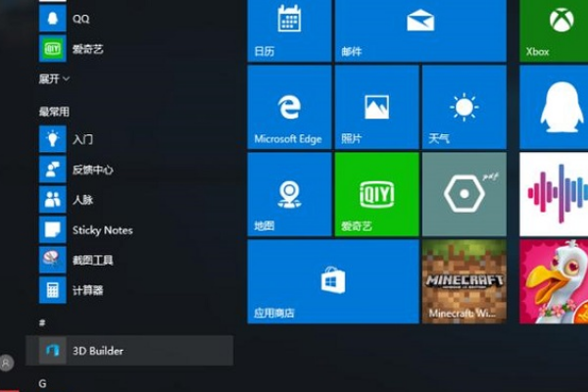
Task: Click the # section letter header
Action: [x=42, y=322]
